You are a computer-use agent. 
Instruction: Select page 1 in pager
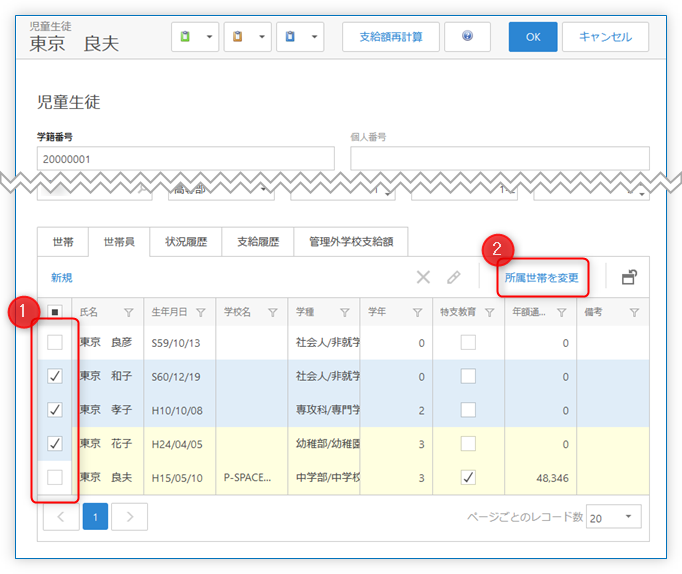pyautogui.click(x=95, y=517)
